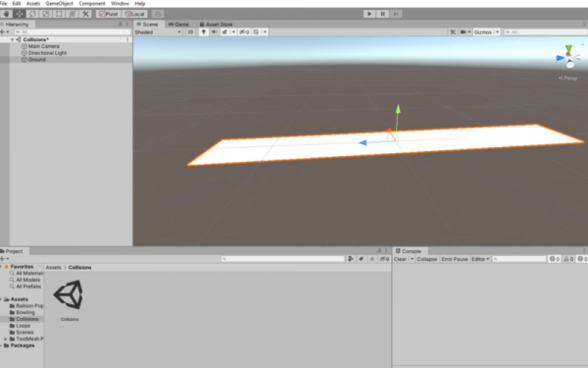
Task: Open the GameObject menu
Action: tap(59, 3)
